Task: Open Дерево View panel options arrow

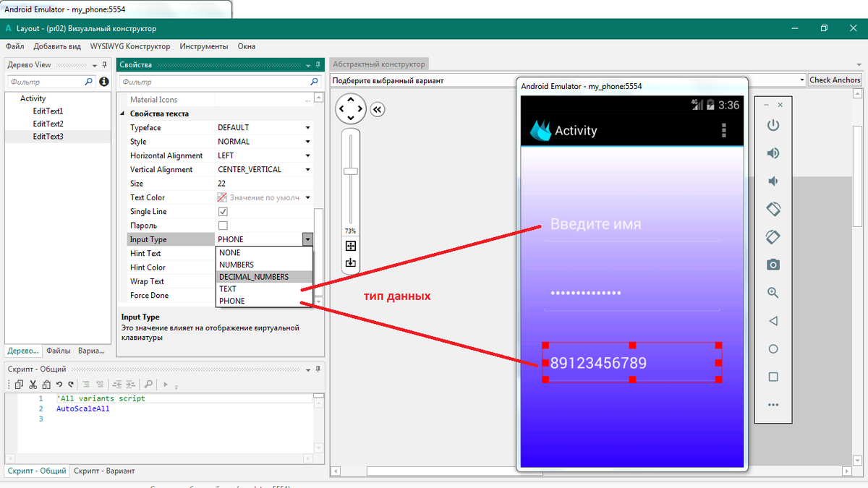Action: click(x=95, y=65)
